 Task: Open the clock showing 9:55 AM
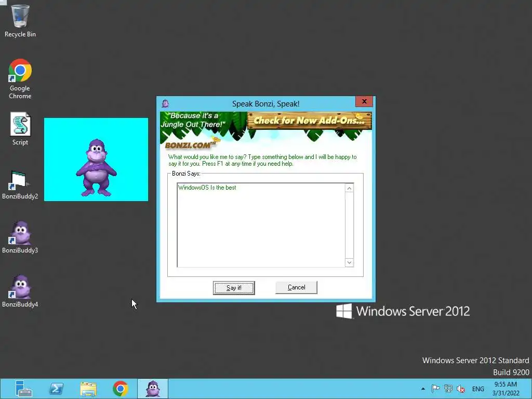click(x=506, y=389)
